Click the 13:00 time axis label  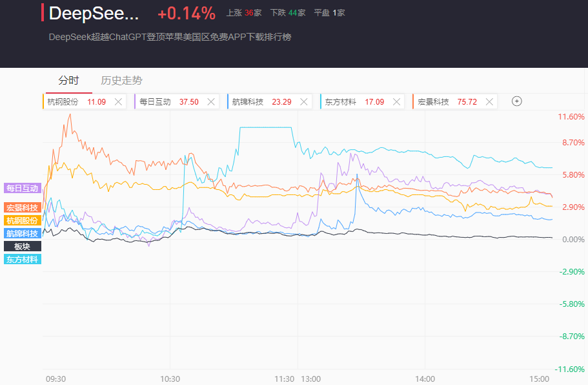(311, 379)
